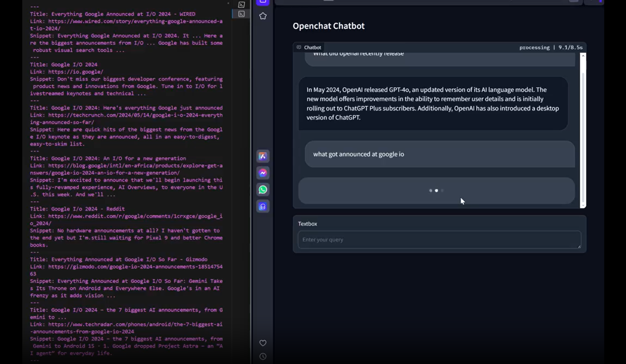Open the reddit.com link in terminal
Image resolution: width=626 pixels, height=364 pixels.
click(x=126, y=220)
